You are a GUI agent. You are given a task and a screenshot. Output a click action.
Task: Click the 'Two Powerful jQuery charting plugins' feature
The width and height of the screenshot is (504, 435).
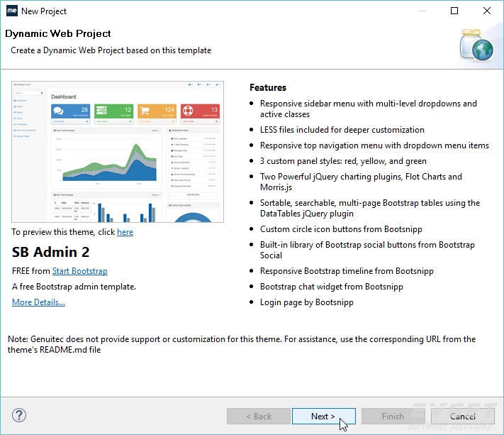pos(361,182)
